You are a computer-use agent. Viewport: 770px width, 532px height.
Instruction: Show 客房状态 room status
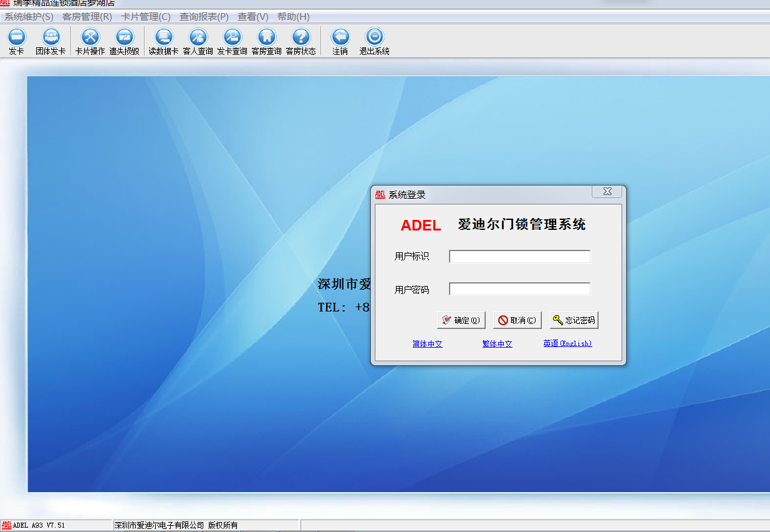(301, 42)
